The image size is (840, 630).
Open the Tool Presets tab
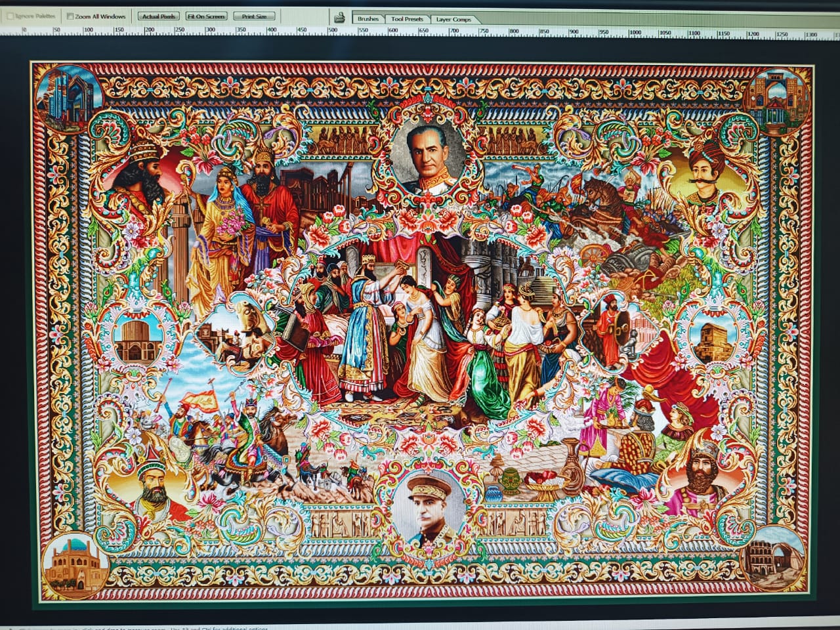coord(407,19)
